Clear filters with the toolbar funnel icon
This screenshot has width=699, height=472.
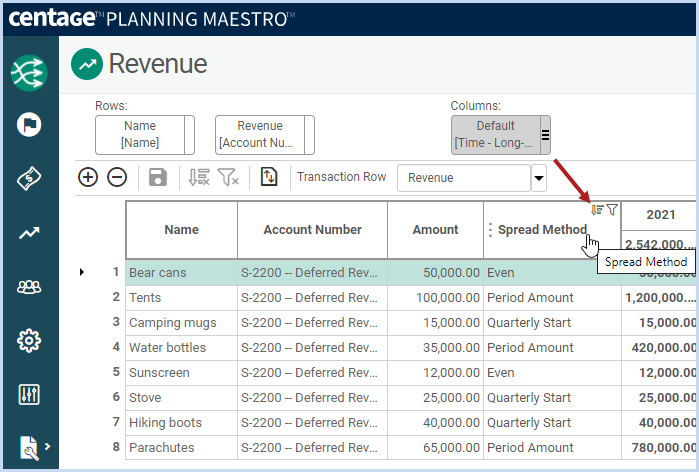[228, 177]
